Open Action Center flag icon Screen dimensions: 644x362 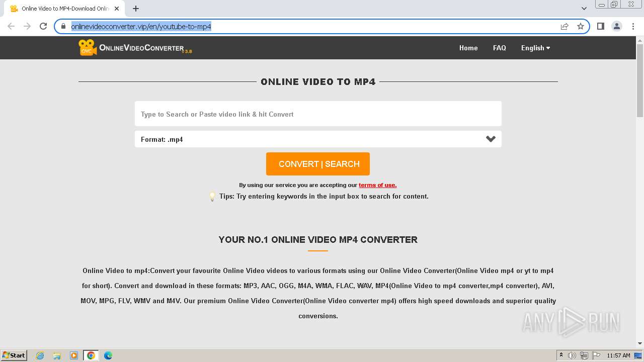596,355
